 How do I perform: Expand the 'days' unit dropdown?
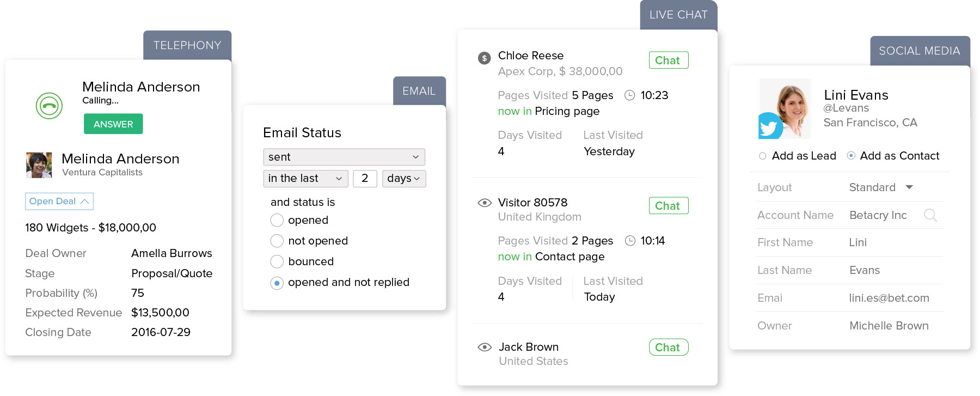(403, 179)
